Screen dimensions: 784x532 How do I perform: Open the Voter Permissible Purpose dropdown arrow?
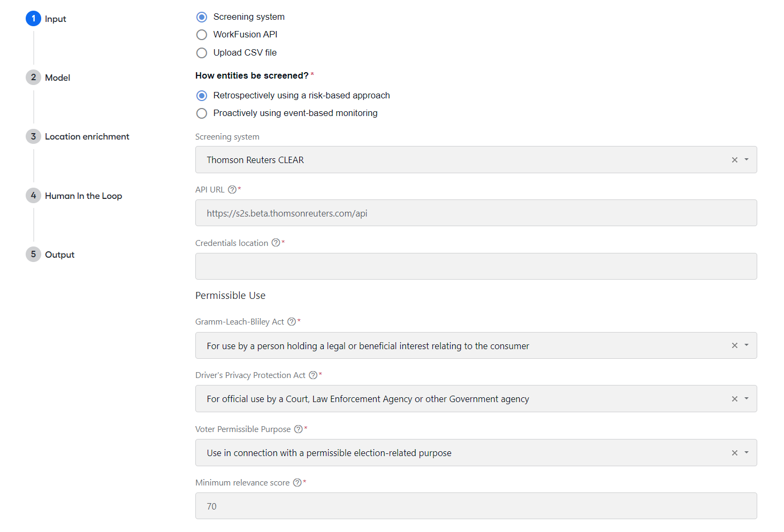click(x=747, y=453)
